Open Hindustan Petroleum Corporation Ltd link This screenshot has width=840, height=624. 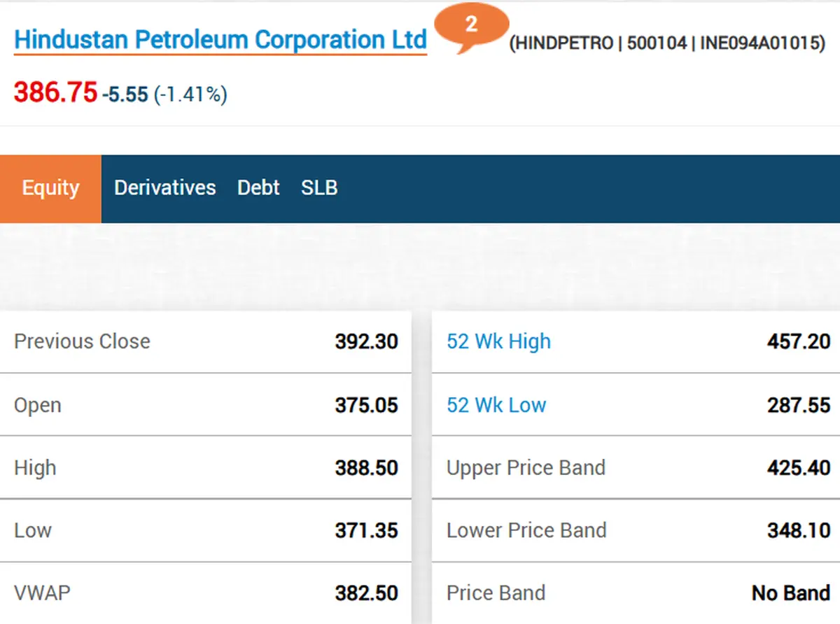tap(220, 40)
